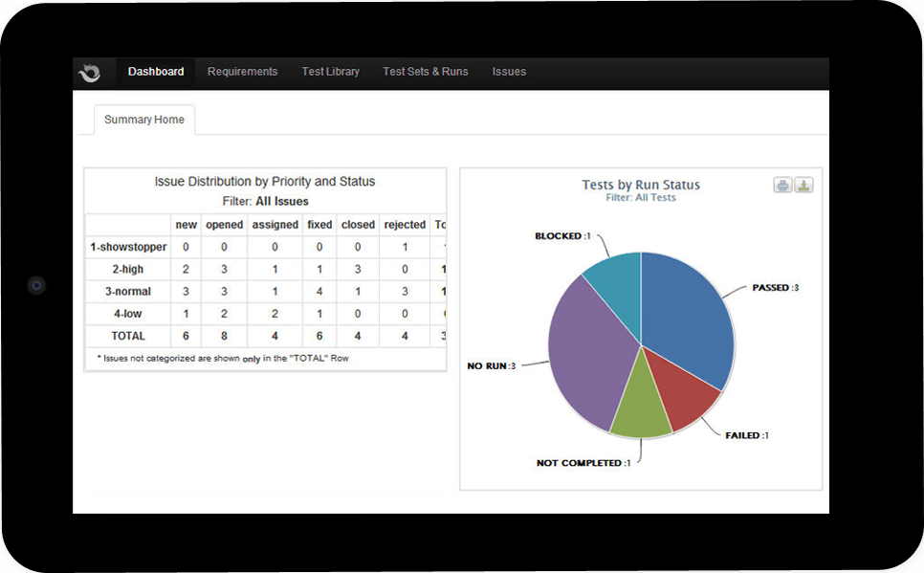The image size is (924, 573).
Task: Select the green NOT COMPLETED pie slice
Action: pos(640,413)
